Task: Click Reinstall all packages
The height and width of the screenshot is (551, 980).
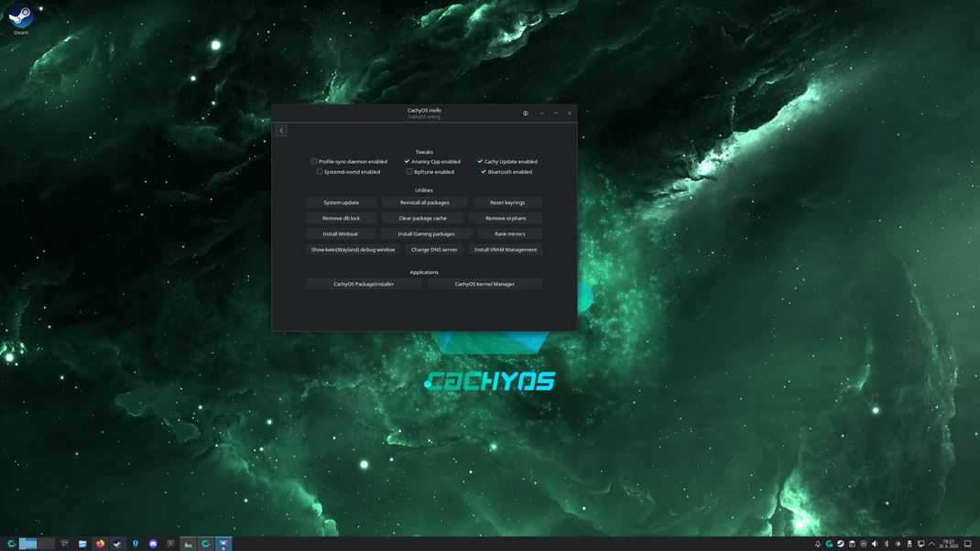Action: coord(424,202)
